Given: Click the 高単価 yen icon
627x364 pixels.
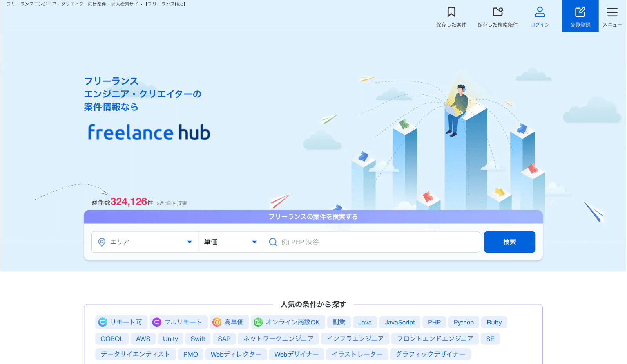Looking at the screenshot, I should coord(217,322).
